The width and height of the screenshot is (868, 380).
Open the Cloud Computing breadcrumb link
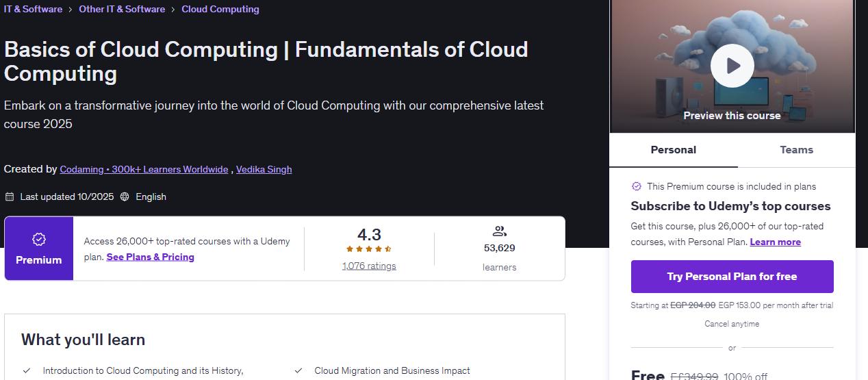[x=220, y=9]
